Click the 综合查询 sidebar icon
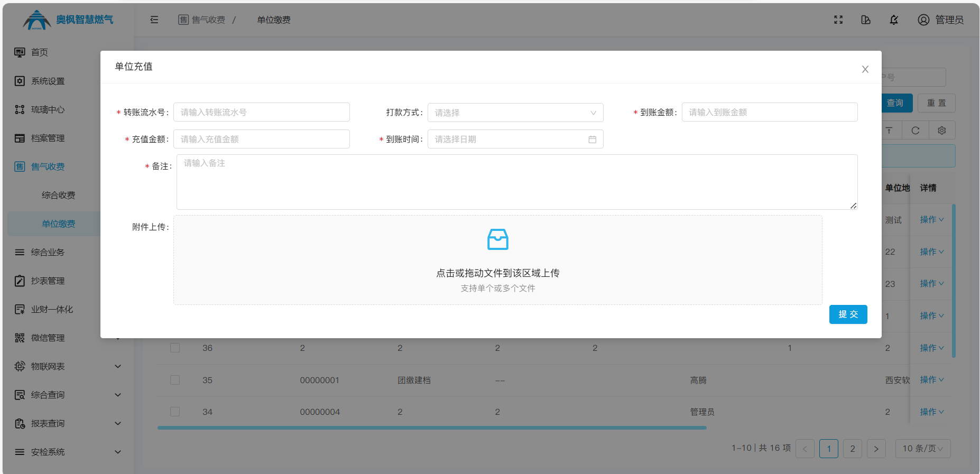The height and width of the screenshot is (474, 980). click(x=20, y=395)
